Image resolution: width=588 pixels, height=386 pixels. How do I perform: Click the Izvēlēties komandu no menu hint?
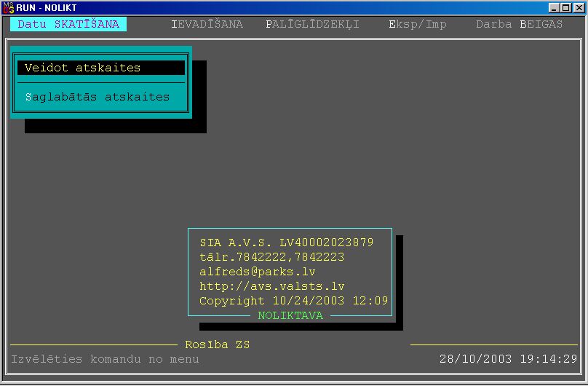tap(105, 359)
